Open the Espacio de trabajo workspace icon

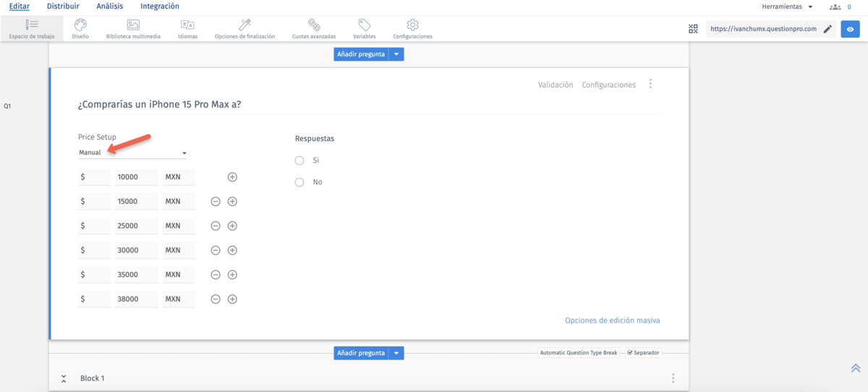32,25
